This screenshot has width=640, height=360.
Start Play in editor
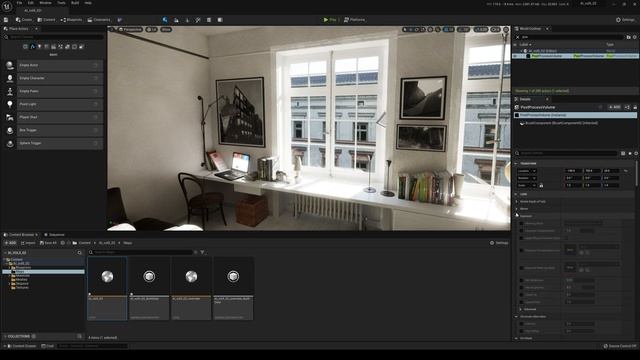click(330, 20)
